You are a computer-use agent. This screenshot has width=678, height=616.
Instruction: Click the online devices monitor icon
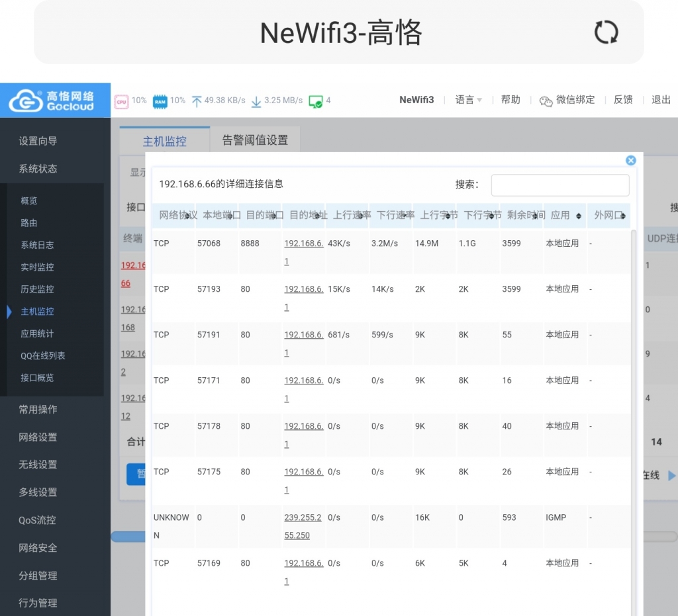click(316, 101)
